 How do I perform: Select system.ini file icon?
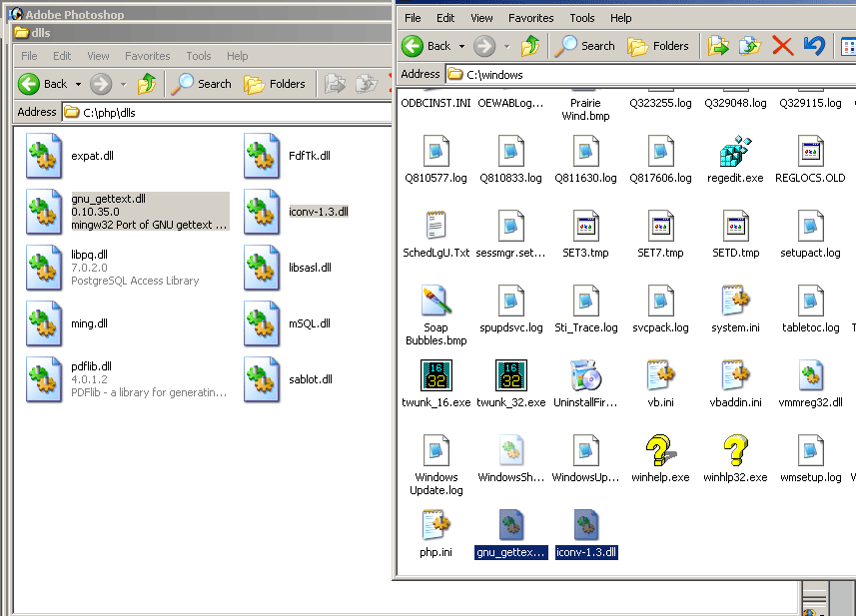click(x=735, y=301)
